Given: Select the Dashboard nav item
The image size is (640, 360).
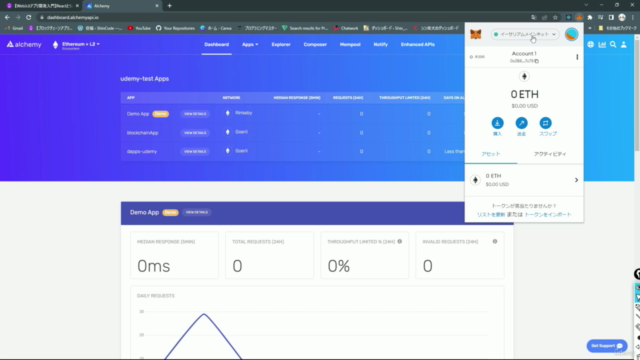Looking at the screenshot, I should click(216, 44).
